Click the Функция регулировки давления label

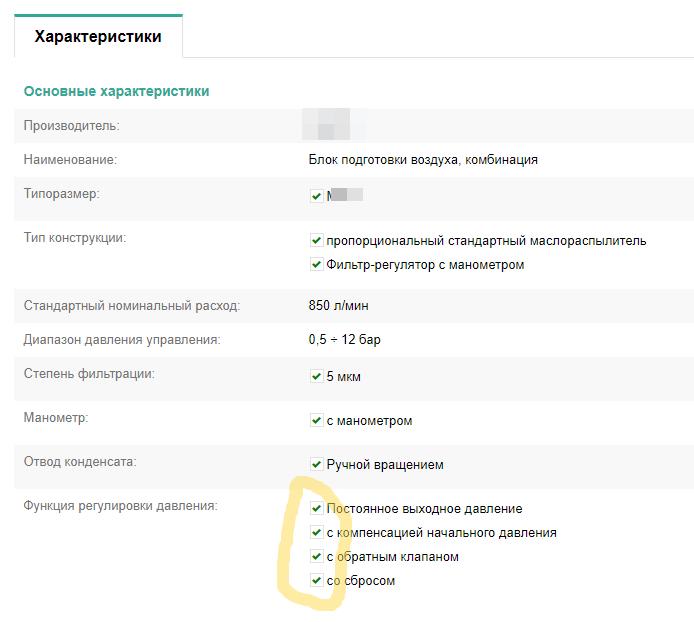coord(120,506)
